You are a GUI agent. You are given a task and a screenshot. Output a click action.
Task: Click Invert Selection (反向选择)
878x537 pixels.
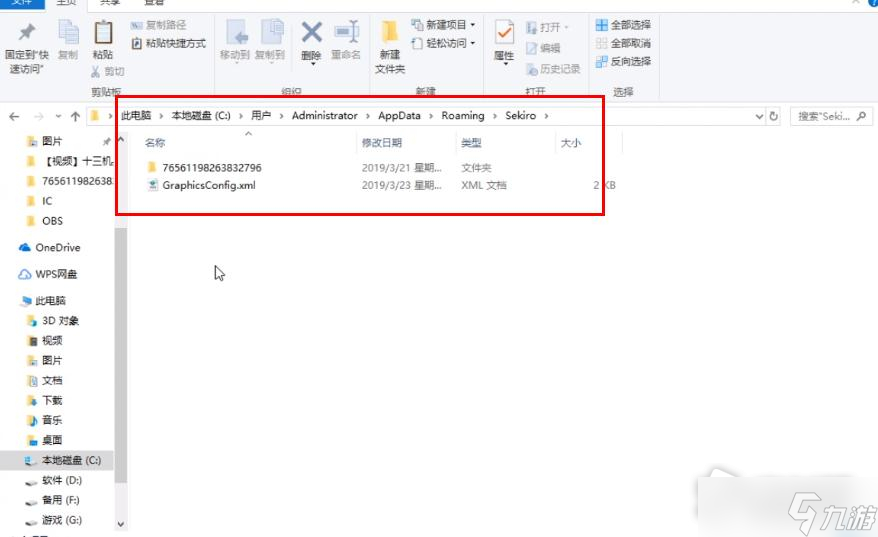tap(623, 62)
